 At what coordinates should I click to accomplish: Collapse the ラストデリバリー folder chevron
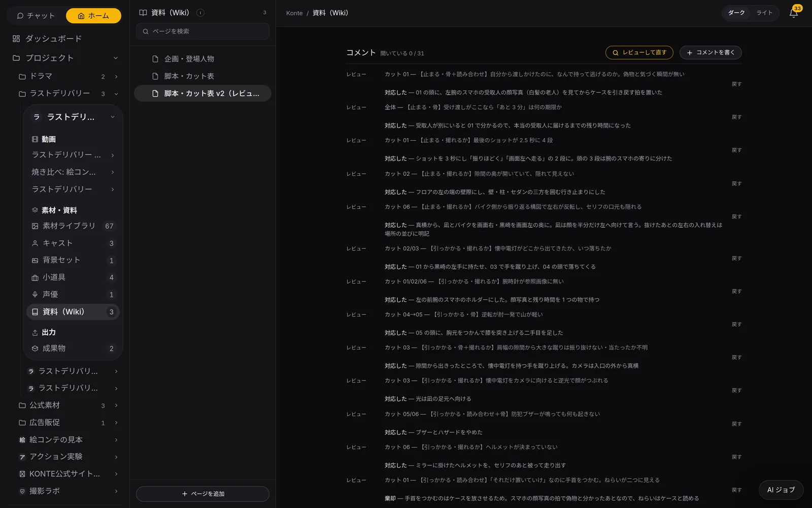coord(116,94)
